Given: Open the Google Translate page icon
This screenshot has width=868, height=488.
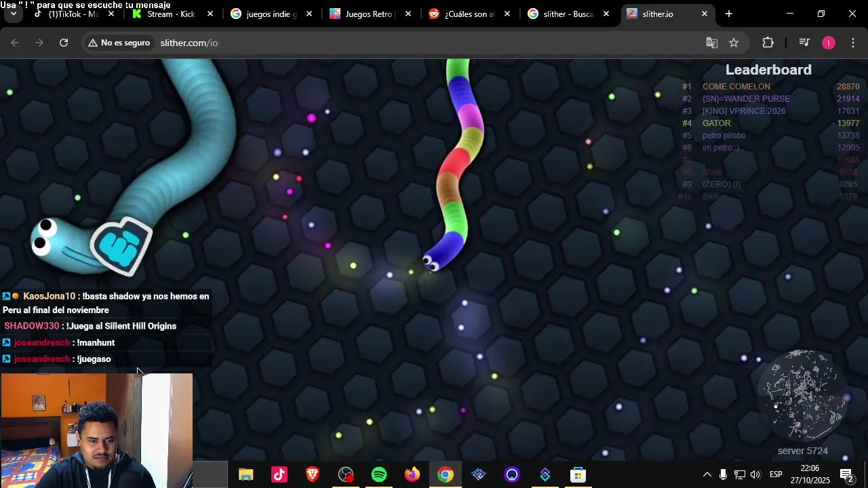Looking at the screenshot, I should pos(711,43).
